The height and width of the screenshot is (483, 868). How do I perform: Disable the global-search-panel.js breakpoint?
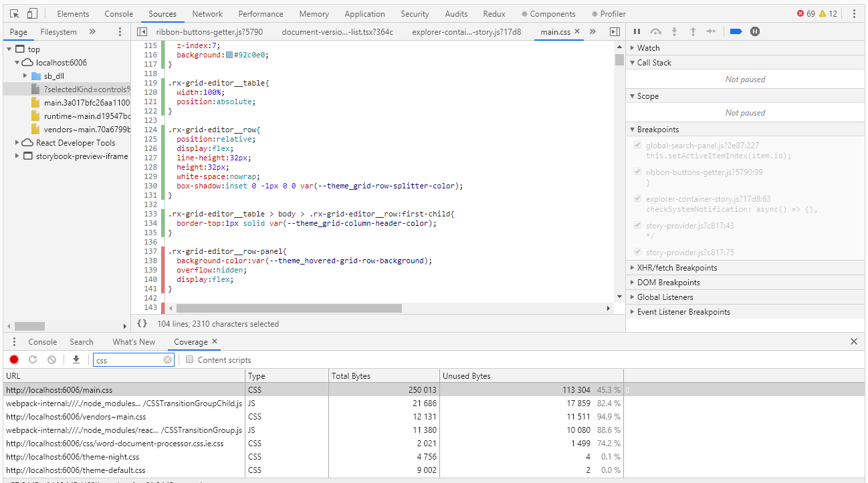637,145
